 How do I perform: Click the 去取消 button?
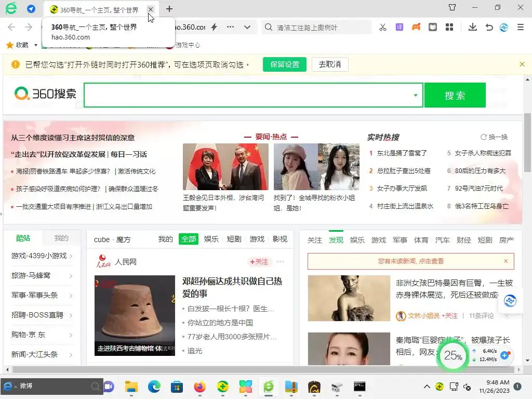(330, 64)
